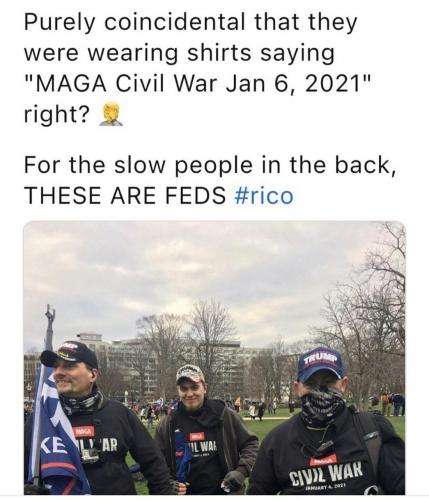Click the facepalm emoji after "right?"
Viewport: 429px width, 500px height.
coord(112,115)
